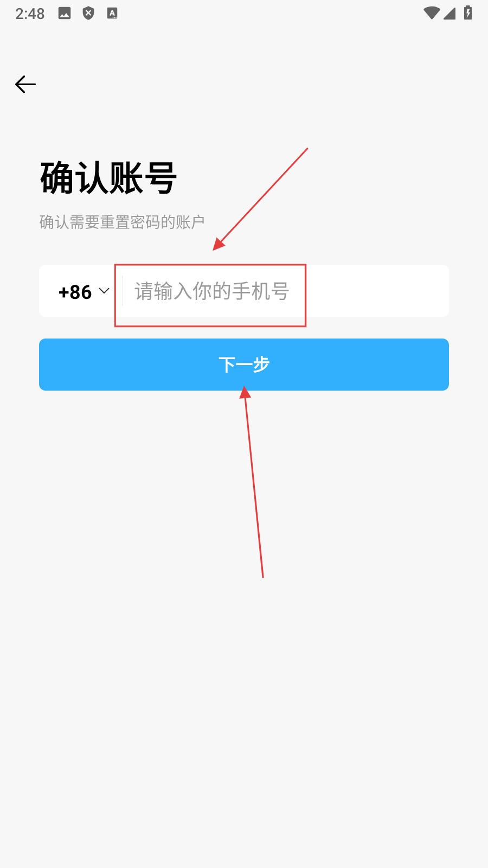Tap the shield notification icon in status bar
Viewport: 488px width, 868px height.
point(88,13)
